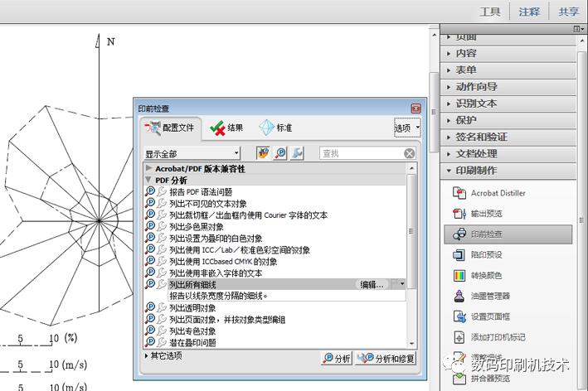588x391 pixels.
Task: Open the 共享 share pane
Action: [568, 12]
